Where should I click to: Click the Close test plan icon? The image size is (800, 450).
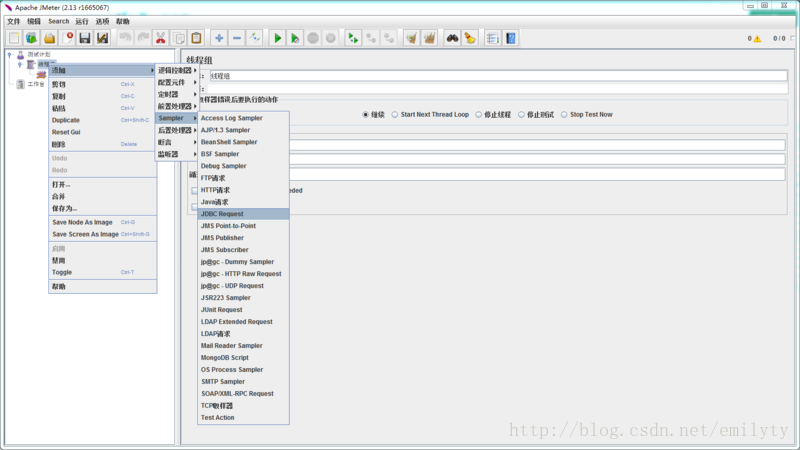click(67, 38)
